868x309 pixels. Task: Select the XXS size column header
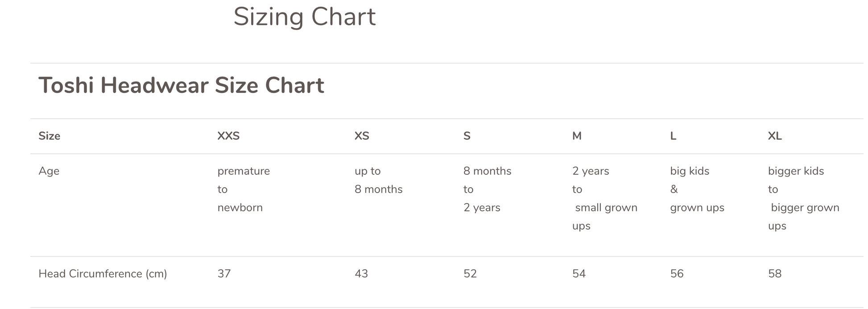(x=228, y=136)
